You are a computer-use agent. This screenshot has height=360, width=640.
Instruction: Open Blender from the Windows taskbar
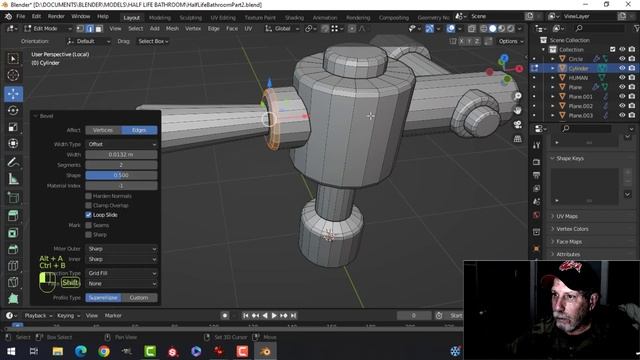tap(265, 351)
